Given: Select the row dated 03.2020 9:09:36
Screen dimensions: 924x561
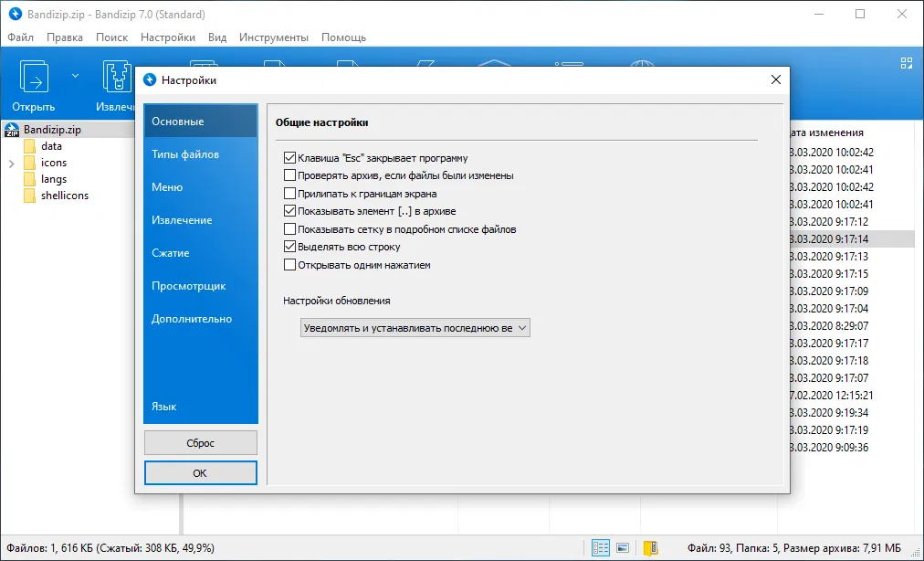Looking at the screenshot, I should tap(852, 447).
